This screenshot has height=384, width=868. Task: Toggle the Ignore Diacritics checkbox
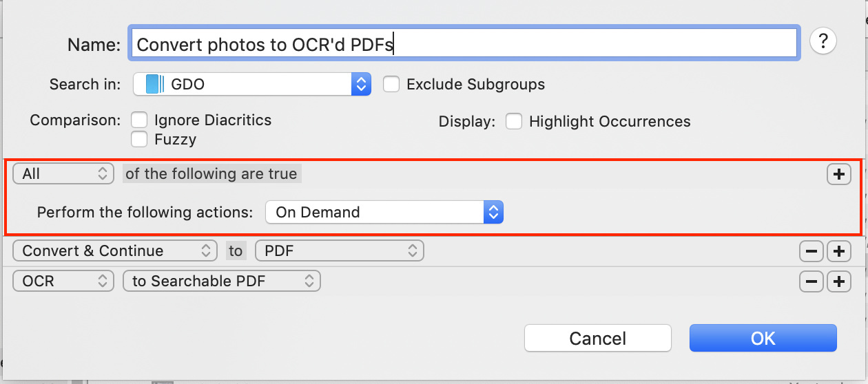pyautogui.click(x=139, y=120)
